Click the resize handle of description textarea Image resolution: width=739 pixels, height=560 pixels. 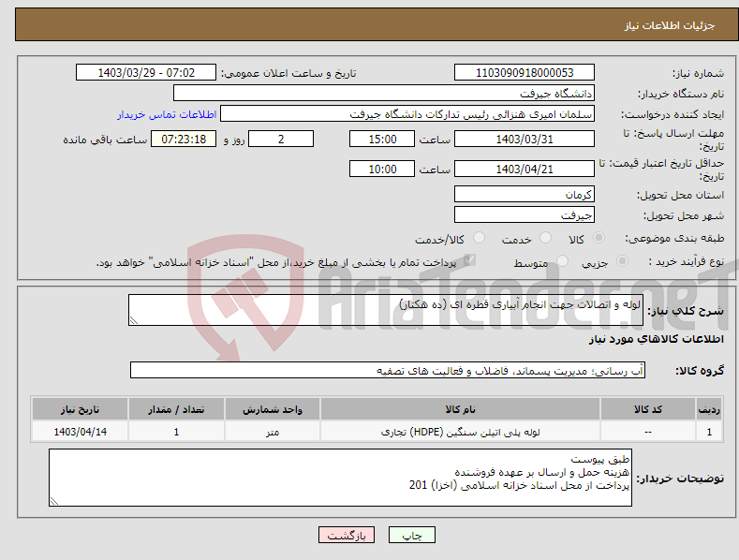pyautogui.click(x=134, y=320)
